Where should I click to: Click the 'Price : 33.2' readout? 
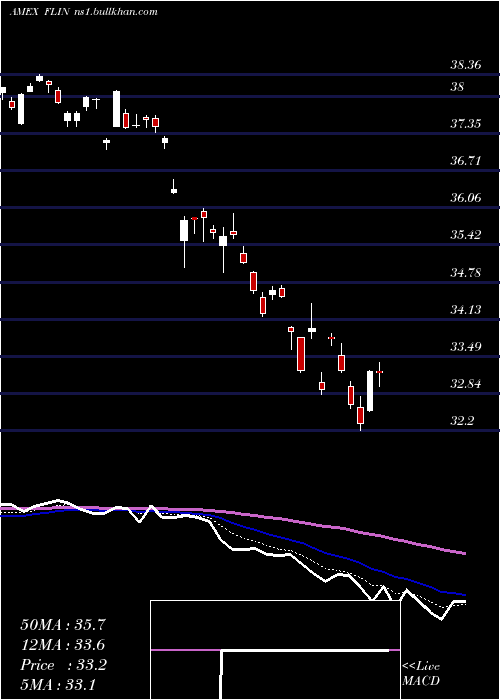[63, 665]
